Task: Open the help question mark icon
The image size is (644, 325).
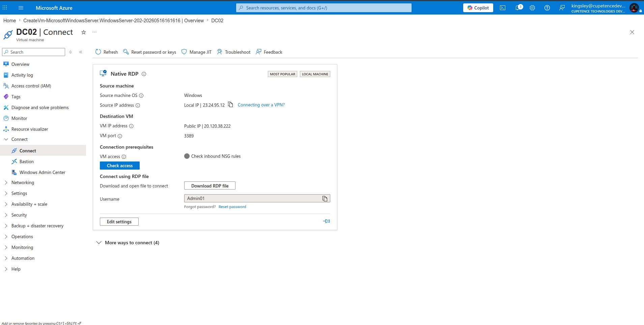Action: pyautogui.click(x=547, y=8)
